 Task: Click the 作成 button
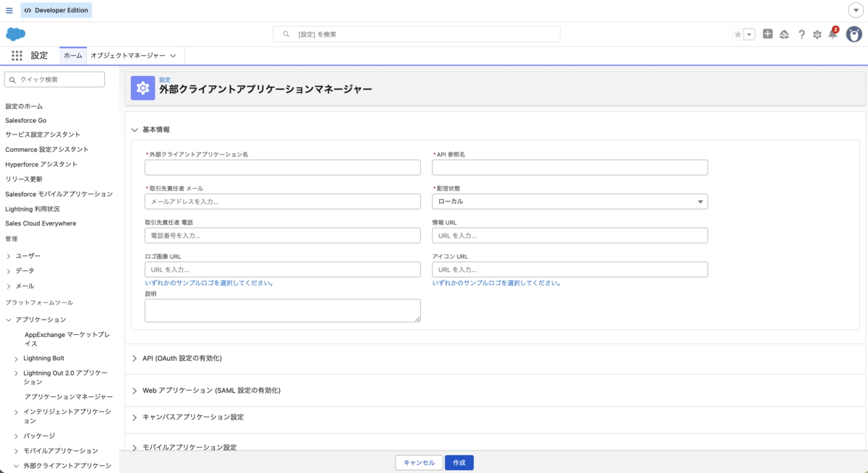coord(459,462)
